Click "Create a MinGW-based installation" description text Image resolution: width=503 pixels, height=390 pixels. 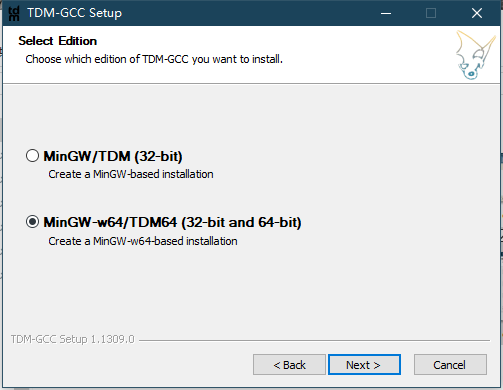click(131, 174)
